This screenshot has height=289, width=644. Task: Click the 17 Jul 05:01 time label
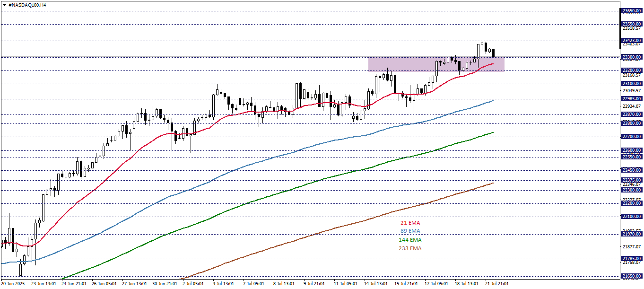[437, 284]
